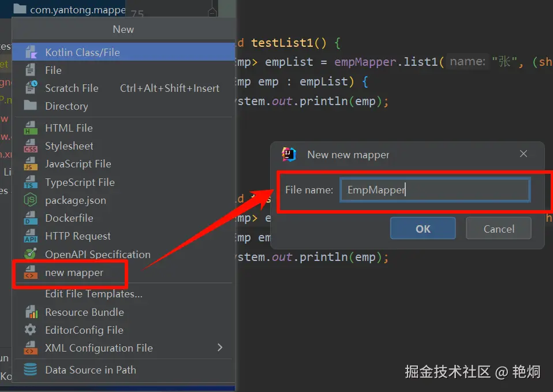Click the Stylesheet CSS icon
This screenshot has height=392, width=553.
tap(31, 145)
